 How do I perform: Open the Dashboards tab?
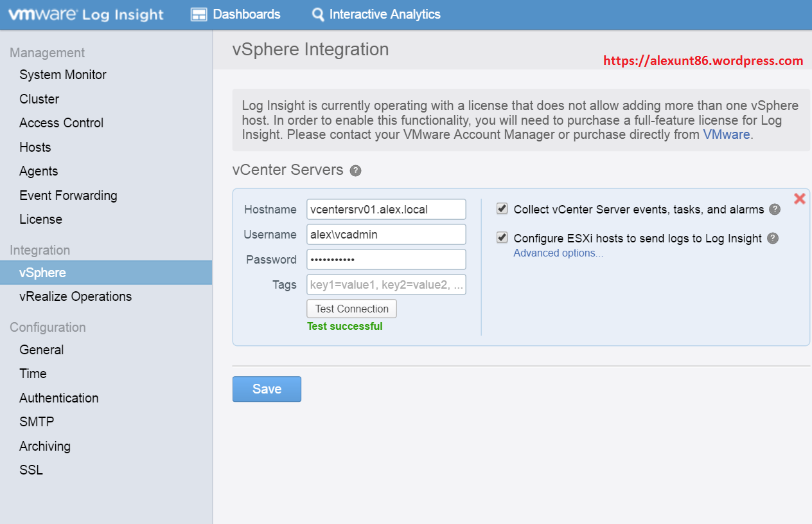(x=246, y=14)
